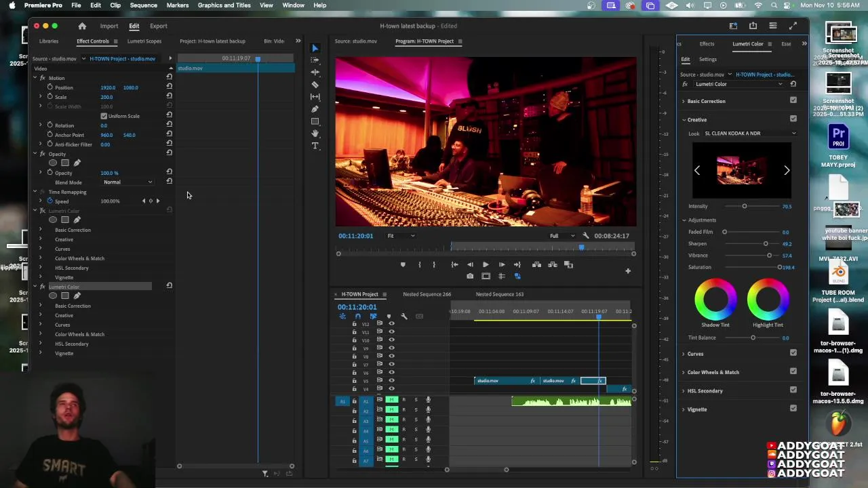Screen dimensions: 868x488
Task: Add a marker in the Program monitor
Action: [403, 264]
